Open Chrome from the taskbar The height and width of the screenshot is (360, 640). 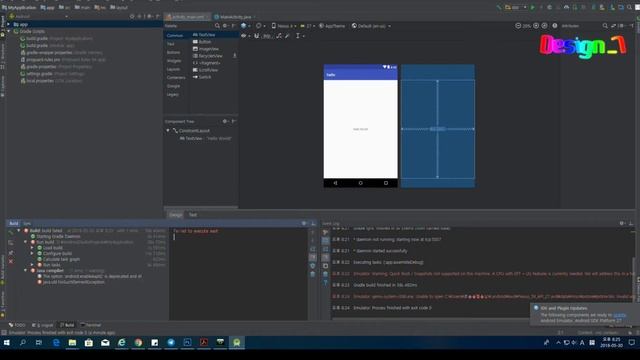138,342
